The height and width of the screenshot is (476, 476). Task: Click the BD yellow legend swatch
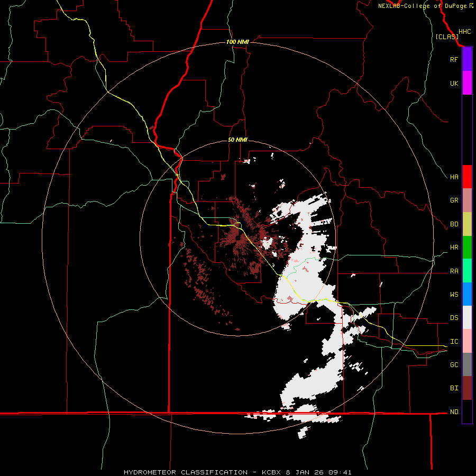click(467, 224)
